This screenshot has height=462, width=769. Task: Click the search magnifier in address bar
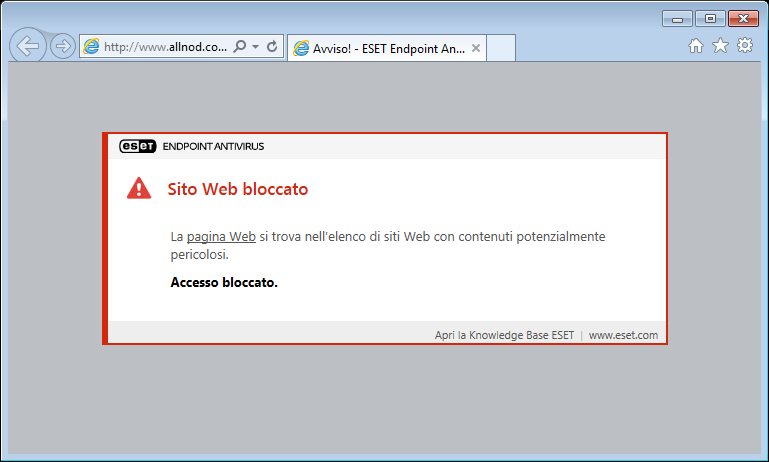[x=239, y=46]
